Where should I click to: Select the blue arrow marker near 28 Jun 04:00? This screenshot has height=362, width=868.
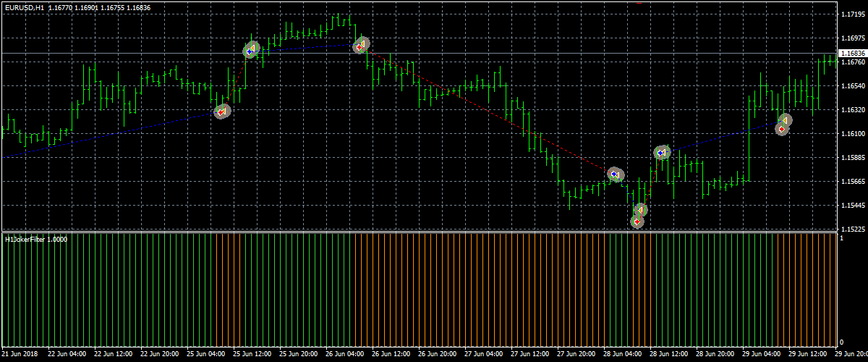click(x=613, y=174)
